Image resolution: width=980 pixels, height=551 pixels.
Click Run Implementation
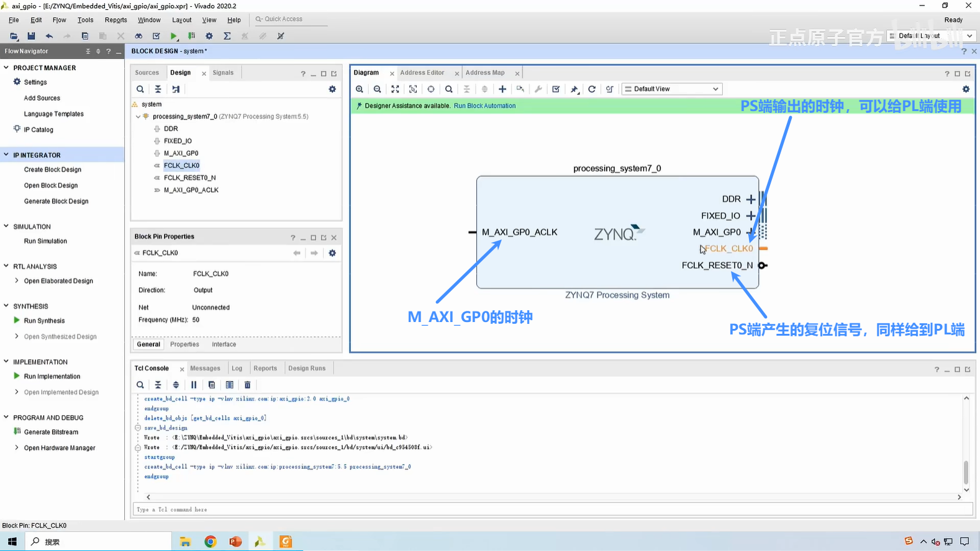[x=52, y=377]
